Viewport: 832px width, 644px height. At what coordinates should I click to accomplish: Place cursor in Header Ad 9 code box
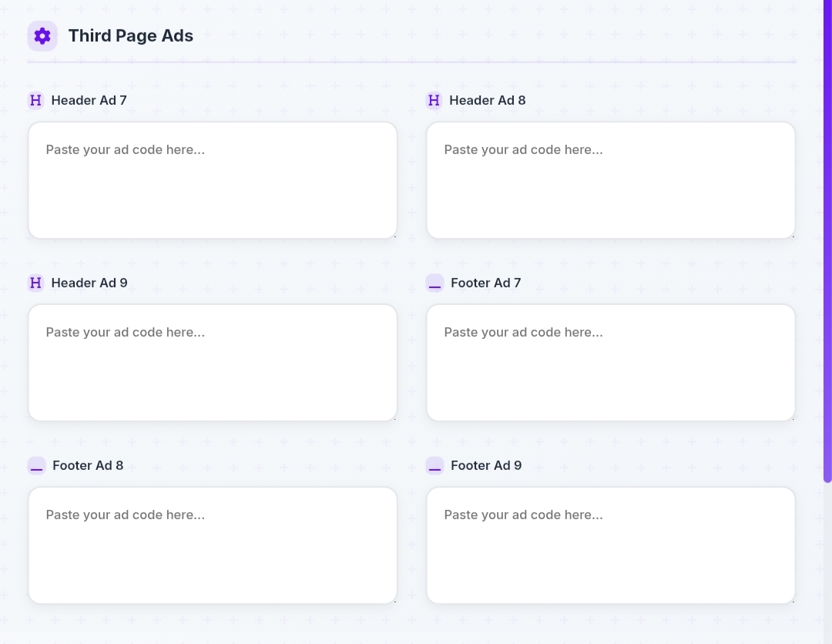click(213, 363)
